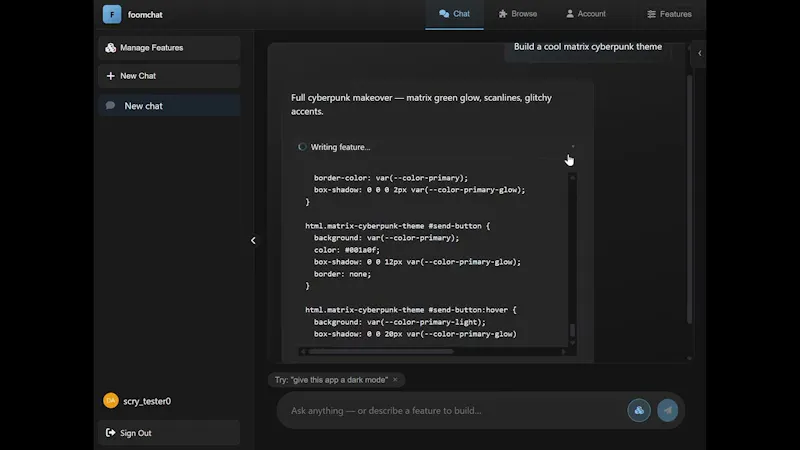Click the "color: #001a0f;" code line

[347, 250]
